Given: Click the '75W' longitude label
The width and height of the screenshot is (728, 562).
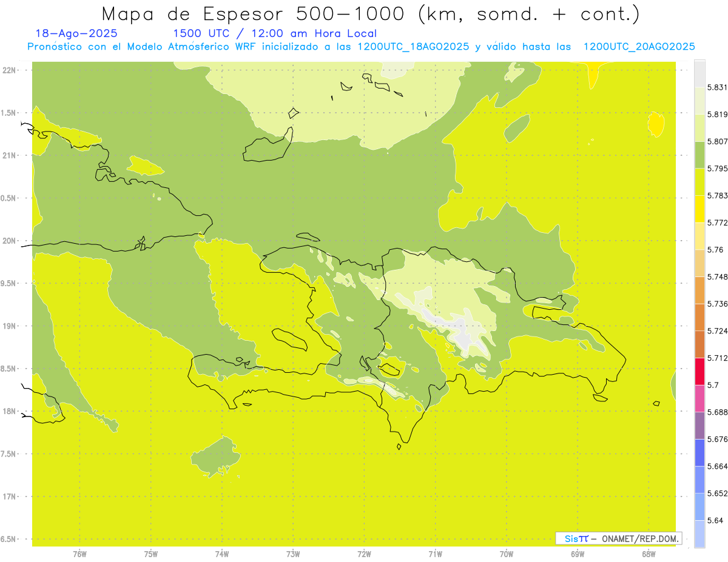Looking at the screenshot, I should click(151, 554).
